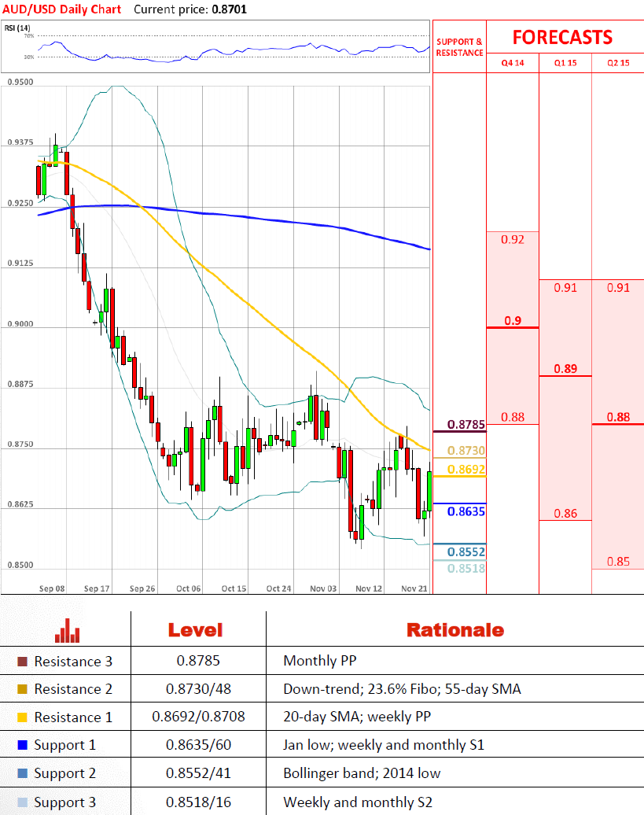
Task: Click the Oct 06 date axis label
Action: (189, 588)
